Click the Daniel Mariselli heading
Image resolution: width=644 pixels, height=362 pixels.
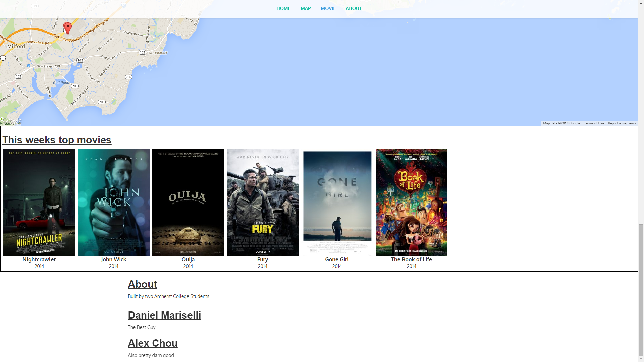pyautogui.click(x=164, y=315)
